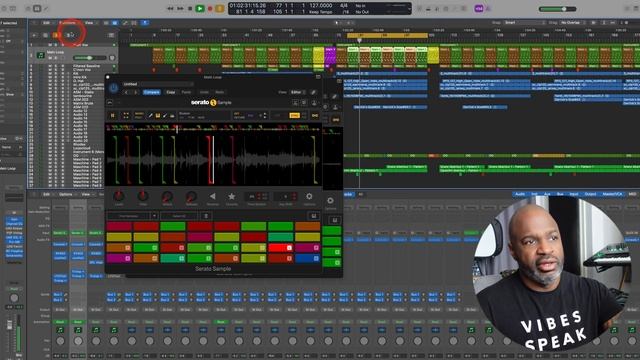This screenshot has width=640, height=360.
Task: Adjust the Serato Release knob
Action: [191, 197]
